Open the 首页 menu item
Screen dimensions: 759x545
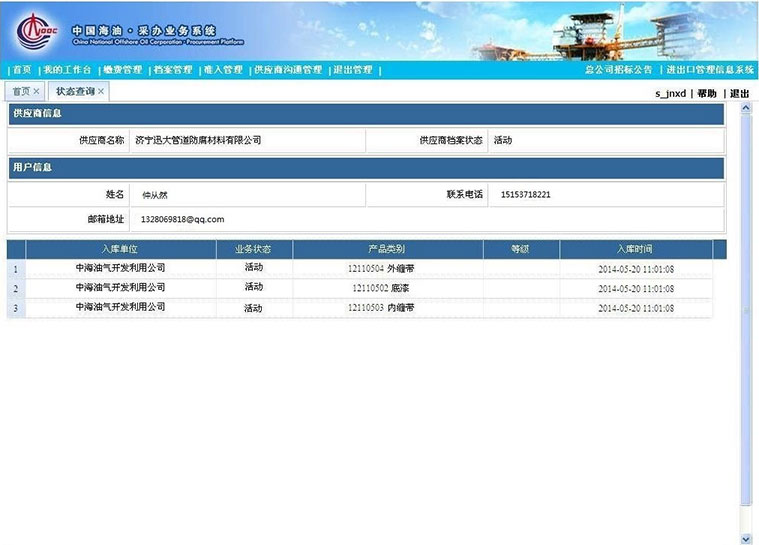tap(21, 70)
